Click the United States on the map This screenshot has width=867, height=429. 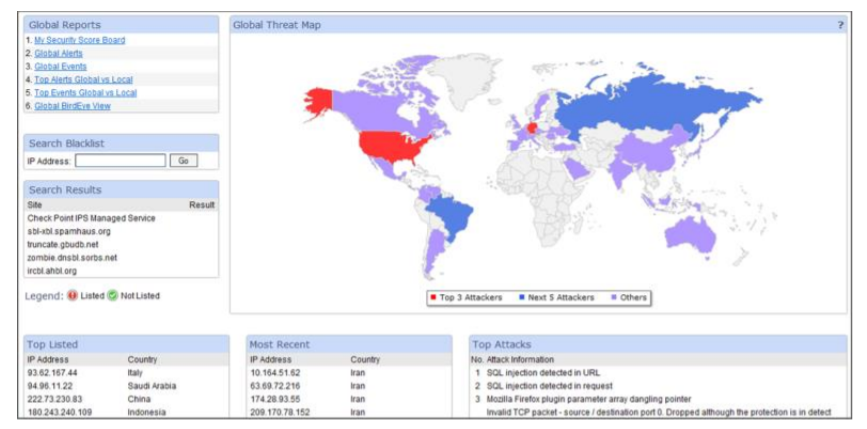(x=386, y=146)
